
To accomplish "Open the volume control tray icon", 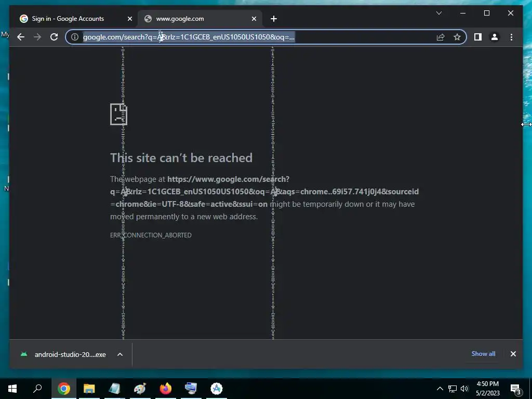I will (464, 389).
